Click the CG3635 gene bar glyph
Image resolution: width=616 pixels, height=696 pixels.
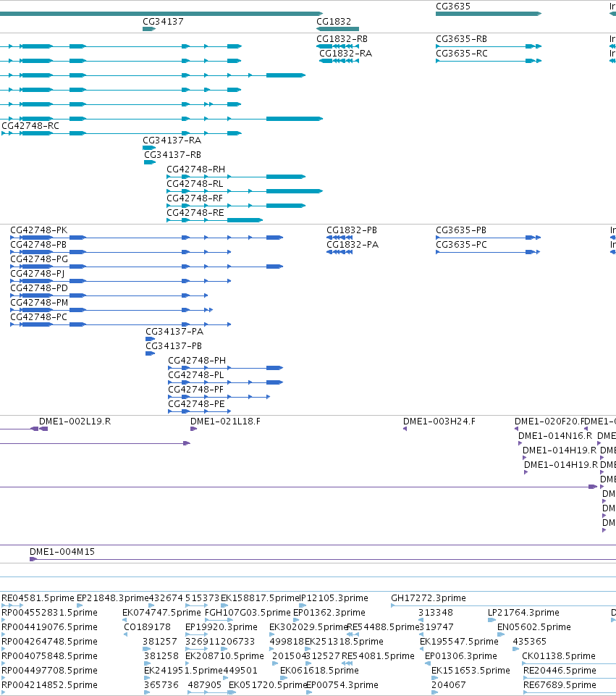pyautogui.click(x=489, y=14)
